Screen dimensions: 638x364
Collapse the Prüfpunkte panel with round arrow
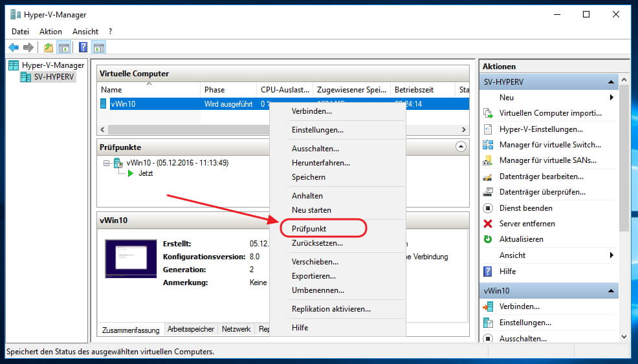461,147
